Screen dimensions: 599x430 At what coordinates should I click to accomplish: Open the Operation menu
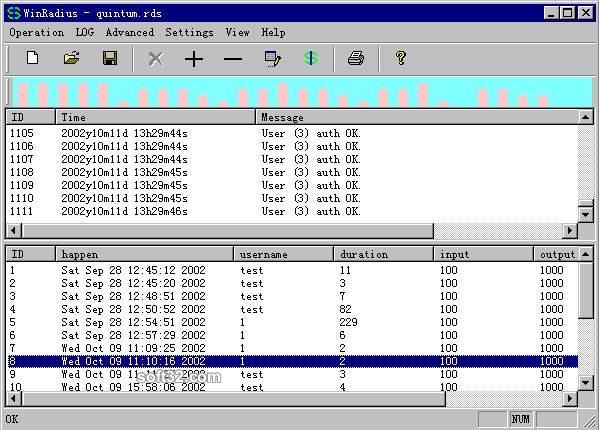(x=37, y=32)
